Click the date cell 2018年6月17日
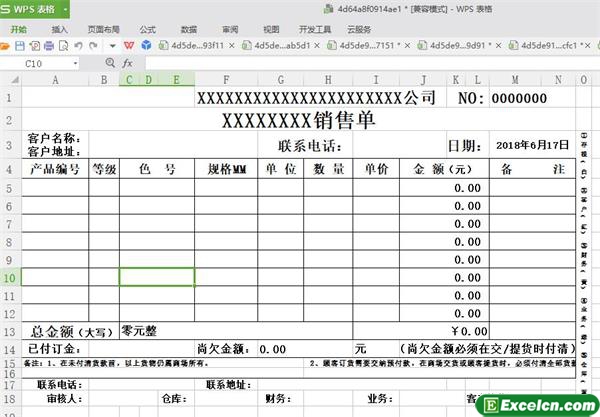This screenshot has width=600, height=417. click(532, 145)
